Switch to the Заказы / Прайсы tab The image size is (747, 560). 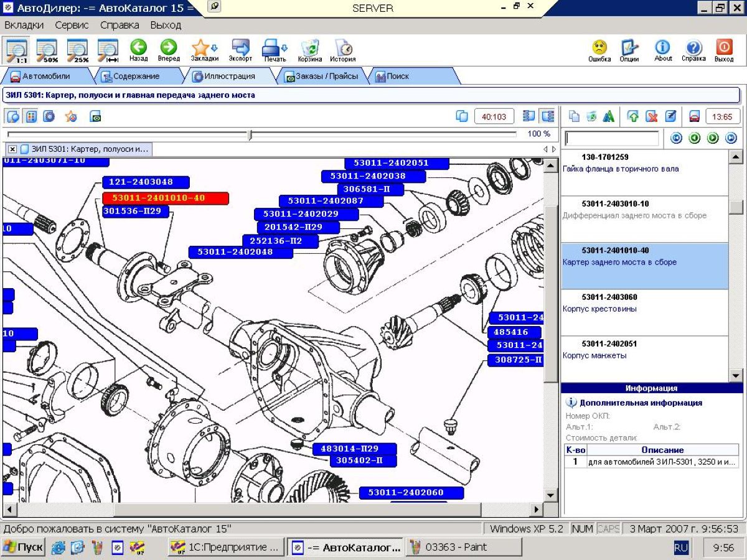click(x=321, y=77)
